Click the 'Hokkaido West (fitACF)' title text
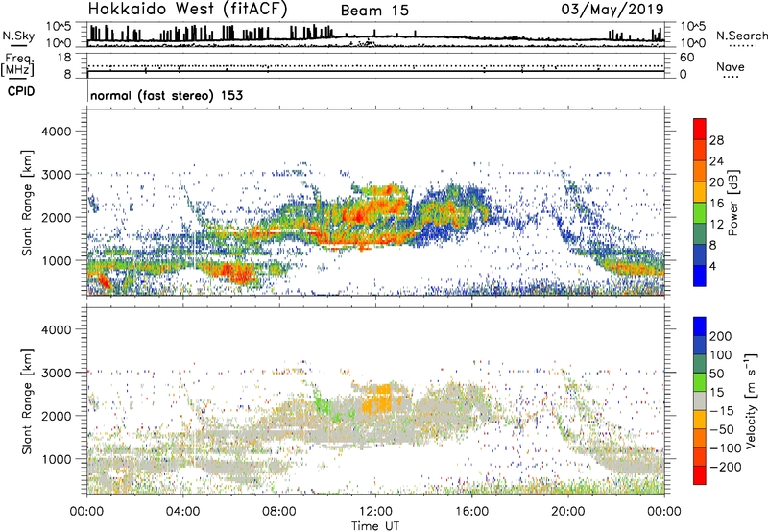The image size is (768, 532). pyautogui.click(x=187, y=9)
